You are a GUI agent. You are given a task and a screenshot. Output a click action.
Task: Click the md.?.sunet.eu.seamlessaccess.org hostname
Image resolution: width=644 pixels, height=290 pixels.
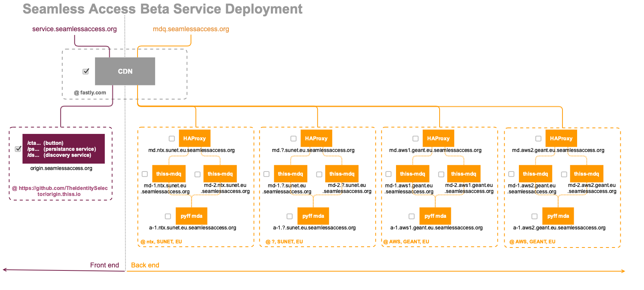tap(313, 150)
